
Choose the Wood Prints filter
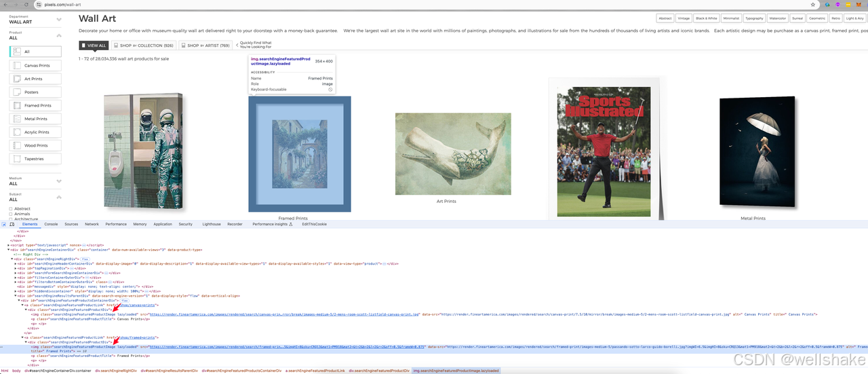coord(35,145)
